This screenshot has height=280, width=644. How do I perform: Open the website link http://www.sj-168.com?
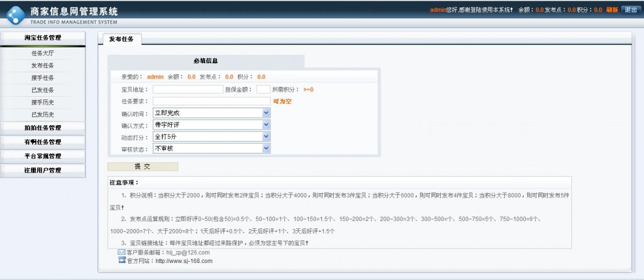(184, 260)
